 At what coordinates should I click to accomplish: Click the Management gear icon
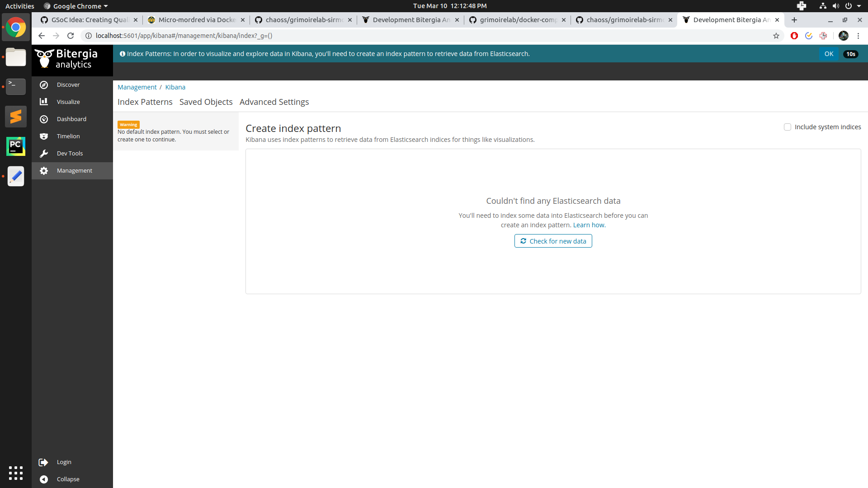click(x=43, y=170)
